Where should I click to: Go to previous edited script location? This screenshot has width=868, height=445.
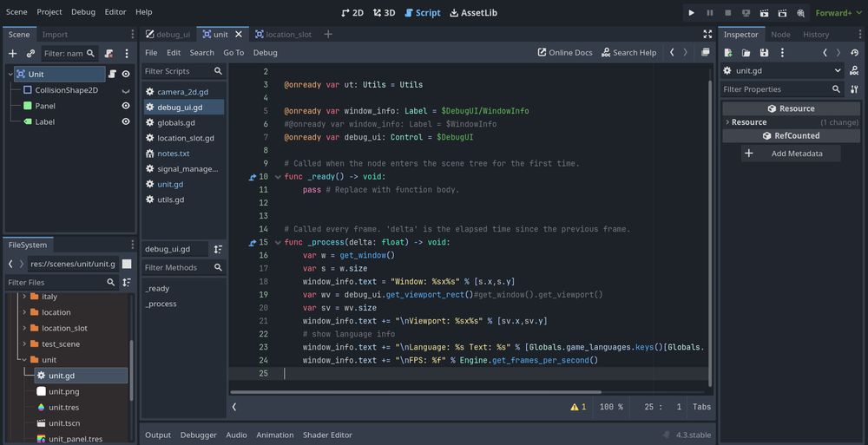[x=672, y=53]
